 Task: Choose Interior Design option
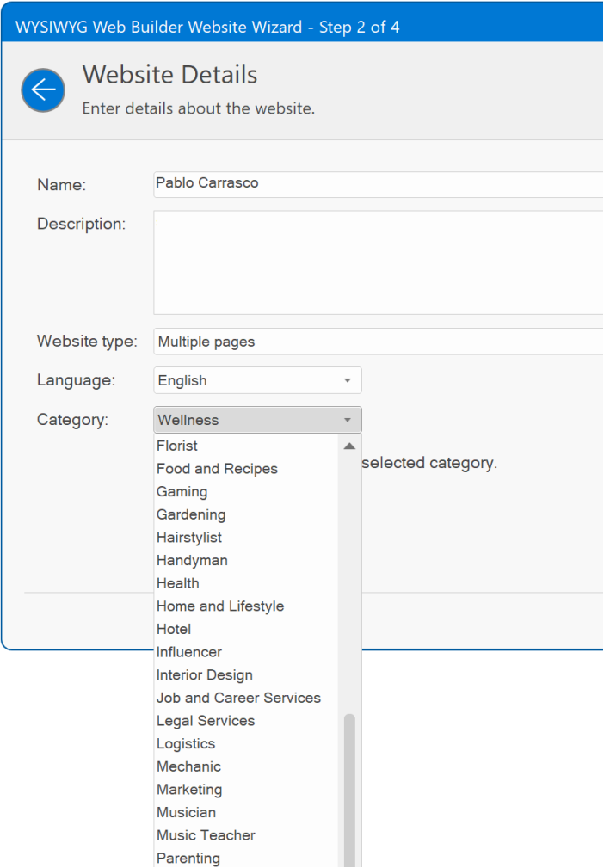coord(246,675)
